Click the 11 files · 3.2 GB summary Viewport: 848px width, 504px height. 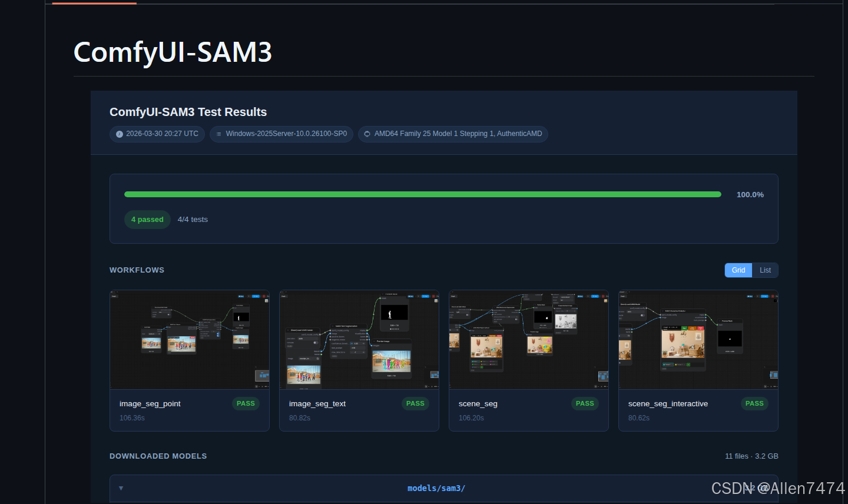coord(751,456)
